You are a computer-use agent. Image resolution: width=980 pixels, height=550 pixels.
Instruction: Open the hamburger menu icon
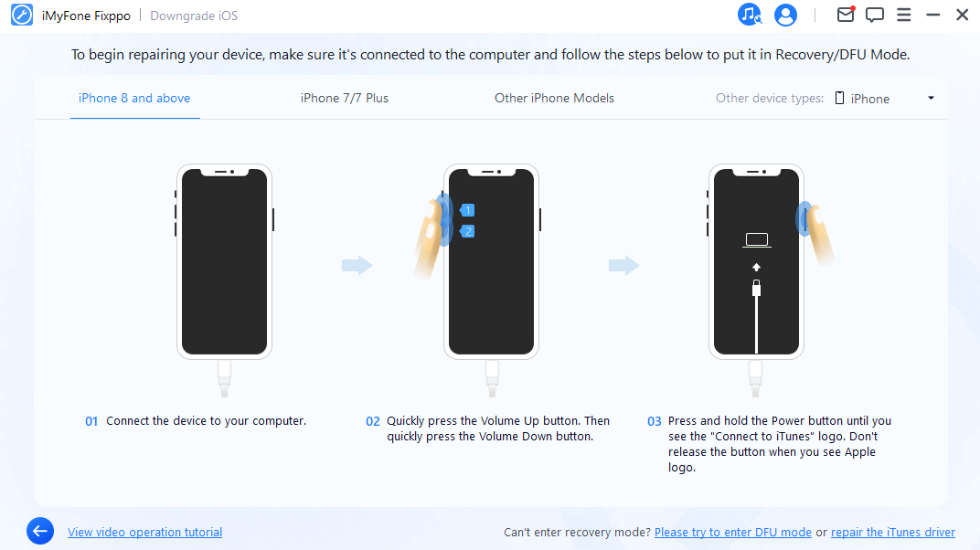pyautogui.click(x=904, y=16)
